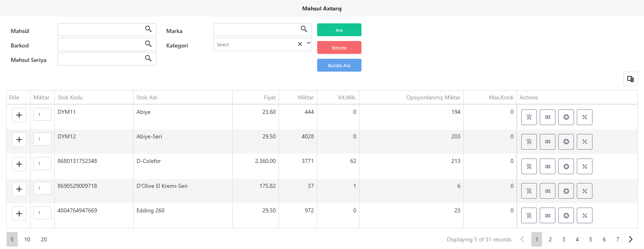Expand the Kategori Select dropdown

click(x=309, y=43)
